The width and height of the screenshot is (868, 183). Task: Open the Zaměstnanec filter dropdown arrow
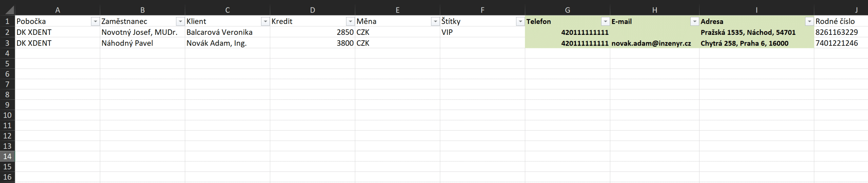click(x=180, y=22)
